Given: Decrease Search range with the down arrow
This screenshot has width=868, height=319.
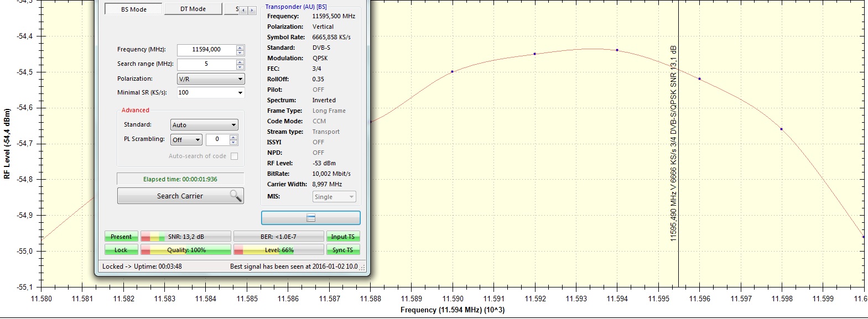Looking at the screenshot, I should tap(240, 67).
